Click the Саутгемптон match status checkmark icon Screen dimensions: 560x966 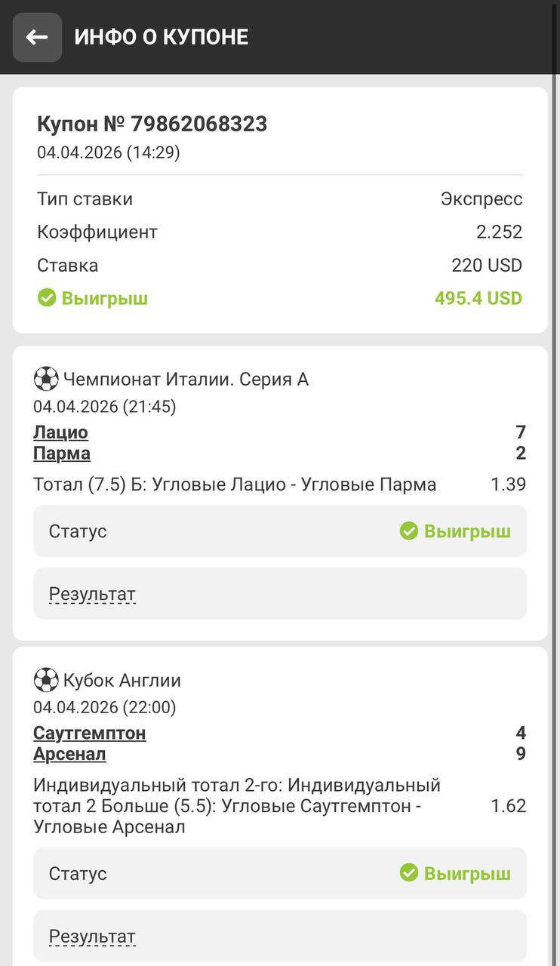(x=409, y=873)
